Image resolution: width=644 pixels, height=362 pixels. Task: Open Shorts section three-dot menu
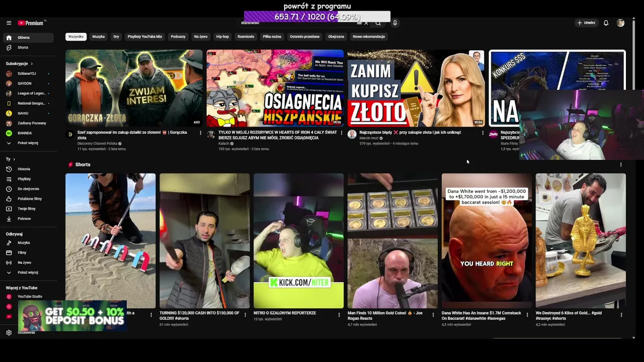(x=621, y=164)
